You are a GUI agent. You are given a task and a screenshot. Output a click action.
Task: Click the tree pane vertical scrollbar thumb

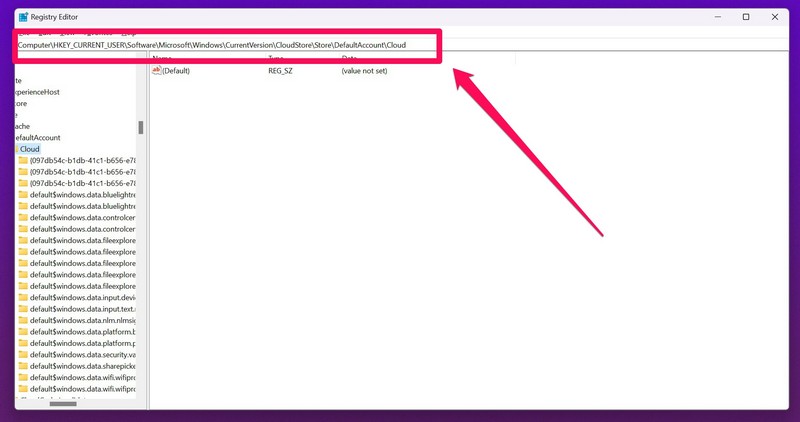tap(141, 128)
